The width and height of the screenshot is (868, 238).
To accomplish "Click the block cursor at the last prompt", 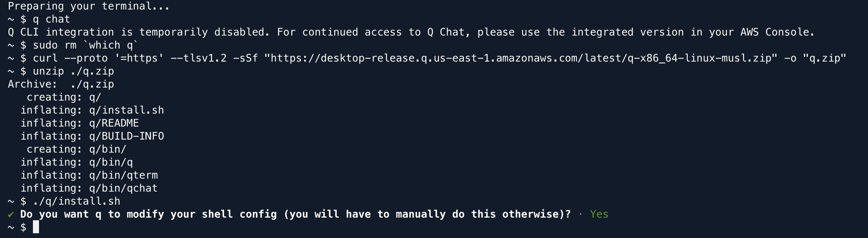I will [x=36, y=227].
